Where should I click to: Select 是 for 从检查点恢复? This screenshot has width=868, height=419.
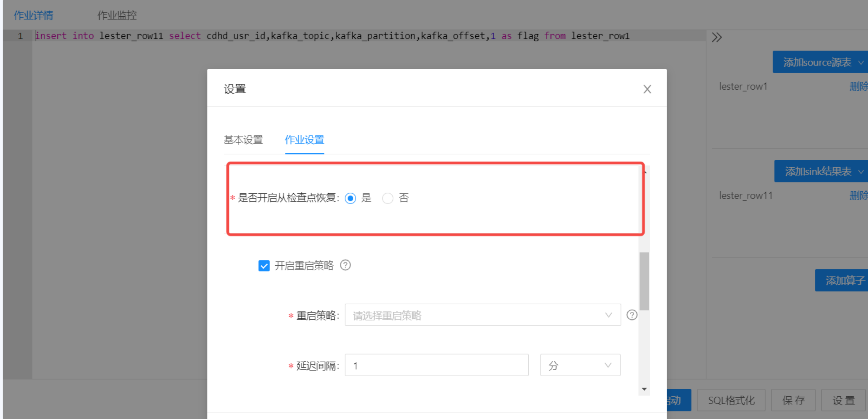(x=350, y=198)
